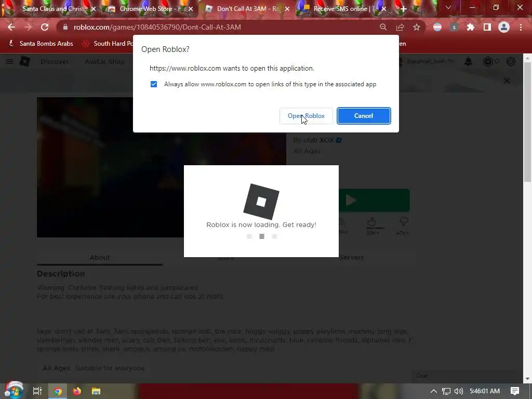Launch Firefox from the taskbar
This screenshot has width=532, height=399.
coord(77,391)
